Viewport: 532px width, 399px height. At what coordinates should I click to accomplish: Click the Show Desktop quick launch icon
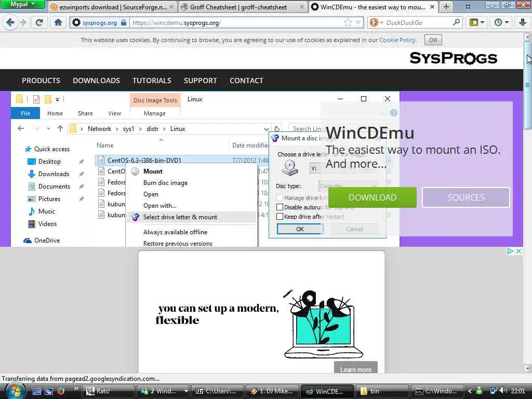[37, 391]
